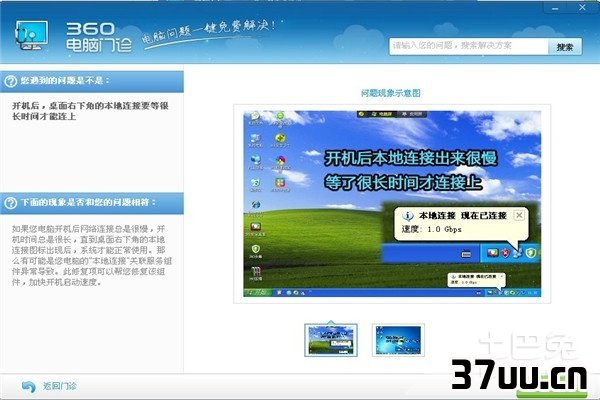Click question icon beside 下面的现象是否和您的问题相符
Image resolution: width=600 pixels, height=400 pixels.
[10, 202]
